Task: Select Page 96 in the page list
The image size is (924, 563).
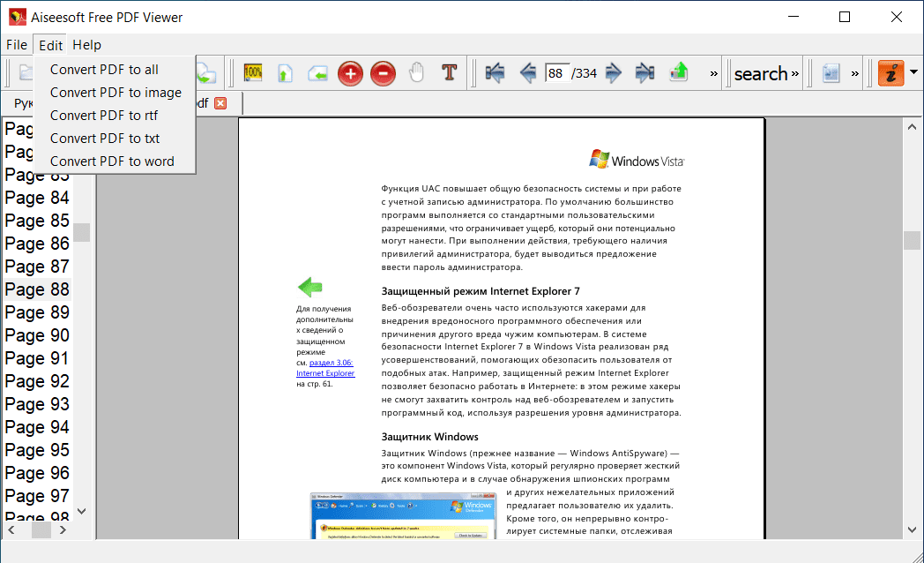Action: pos(37,473)
